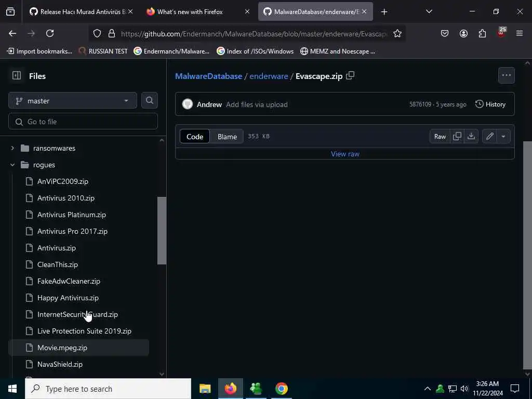
Task: Collapse the rogues folder
Action: (12, 165)
